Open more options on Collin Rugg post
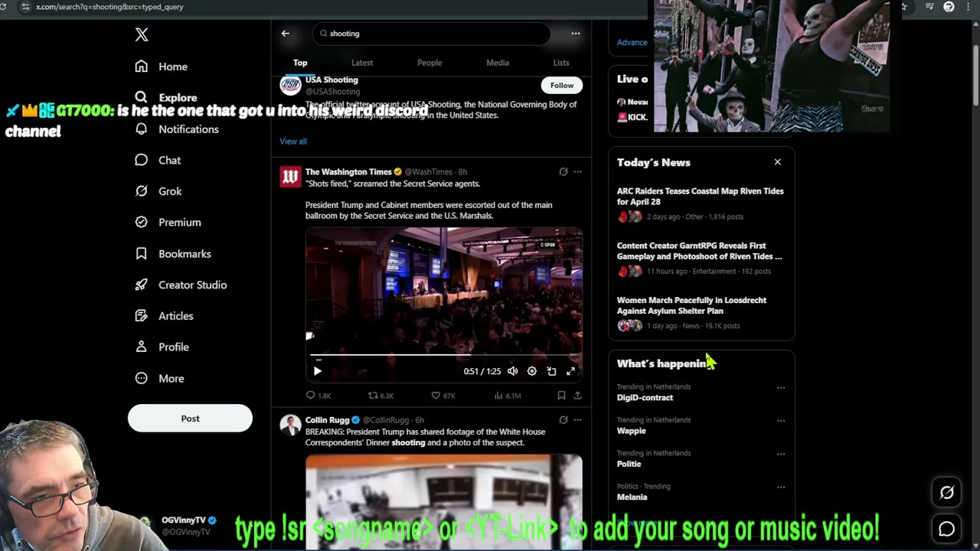This screenshot has height=551, width=980. 577,420
